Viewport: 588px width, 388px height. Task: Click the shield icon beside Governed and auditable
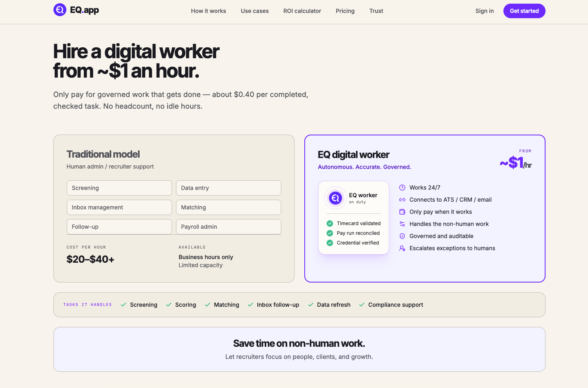click(402, 236)
